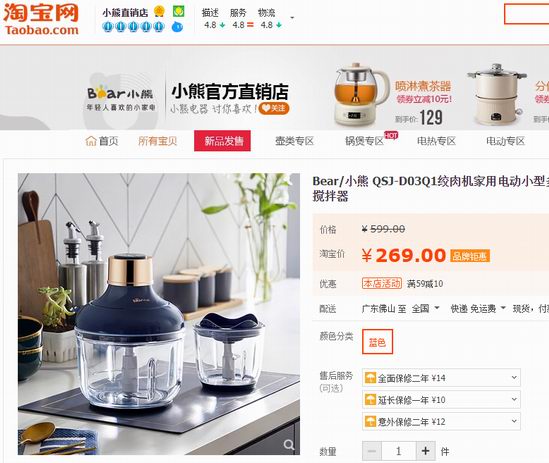Click the quantity input field
The width and height of the screenshot is (549, 463).
pos(398,451)
